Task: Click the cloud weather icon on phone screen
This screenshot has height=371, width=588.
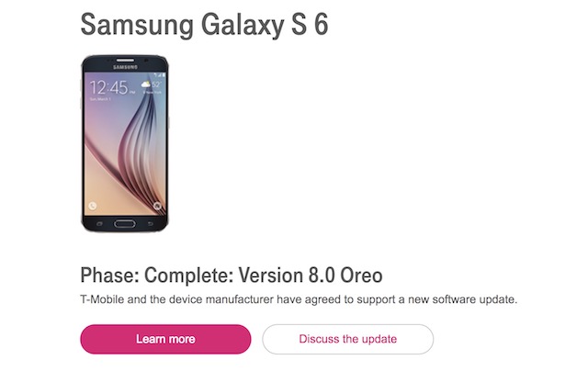Action: (146, 84)
